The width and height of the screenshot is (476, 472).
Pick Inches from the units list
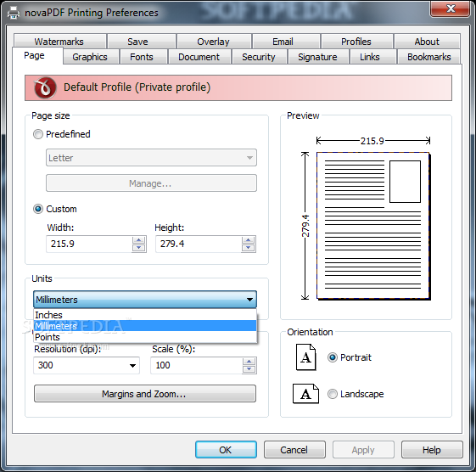[145, 315]
